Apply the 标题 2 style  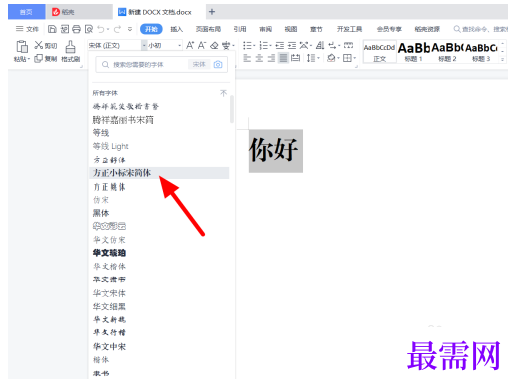click(447, 52)
